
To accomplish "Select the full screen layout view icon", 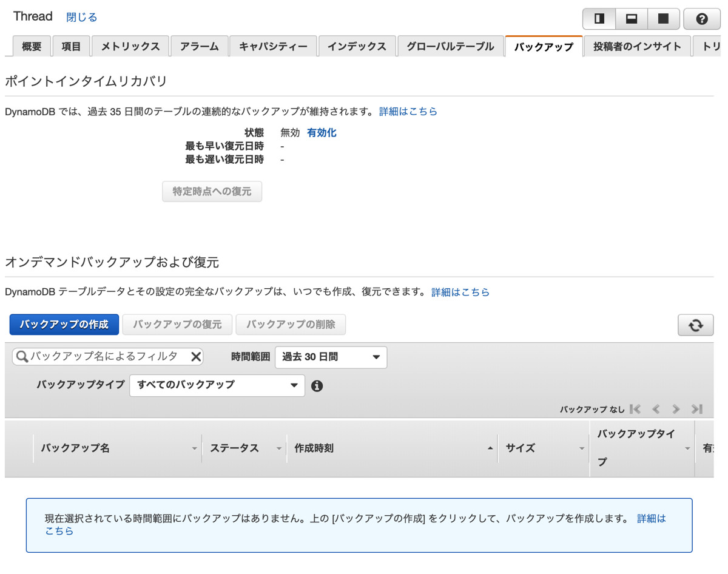I will point(663,19).
